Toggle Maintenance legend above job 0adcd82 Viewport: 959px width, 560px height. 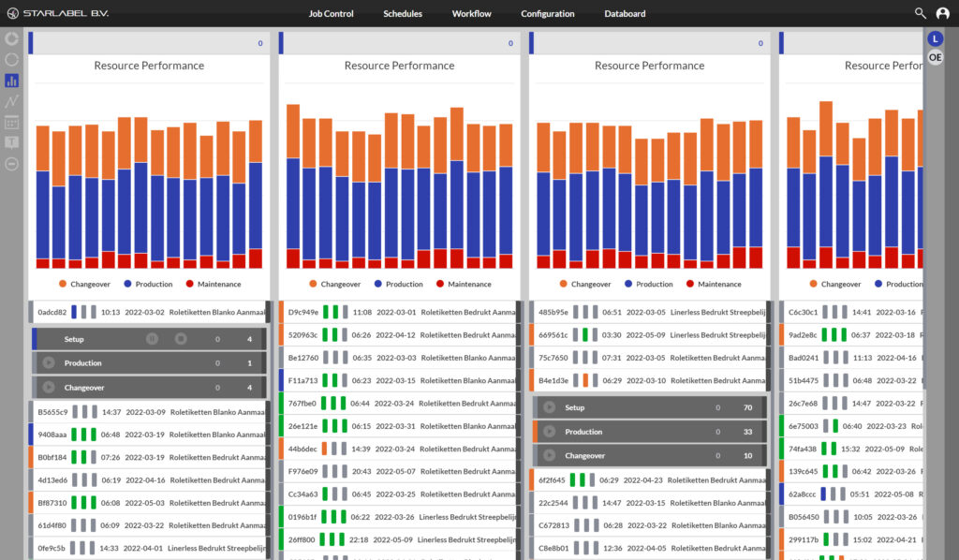214,285
